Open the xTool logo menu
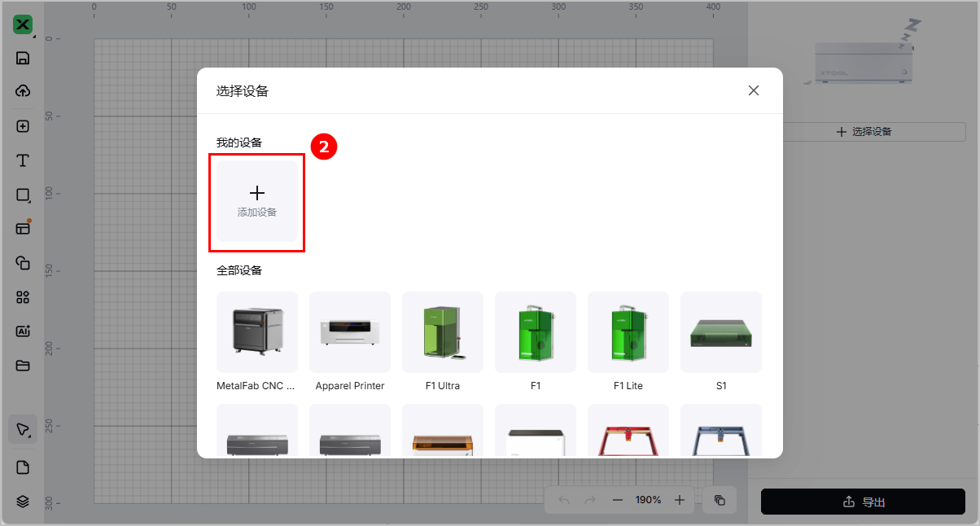980x526 pixels. coord(23,24)
